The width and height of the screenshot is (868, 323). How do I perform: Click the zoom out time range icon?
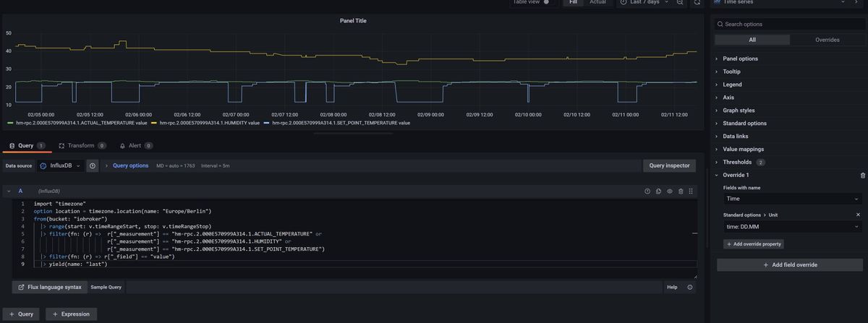point(680,3)
